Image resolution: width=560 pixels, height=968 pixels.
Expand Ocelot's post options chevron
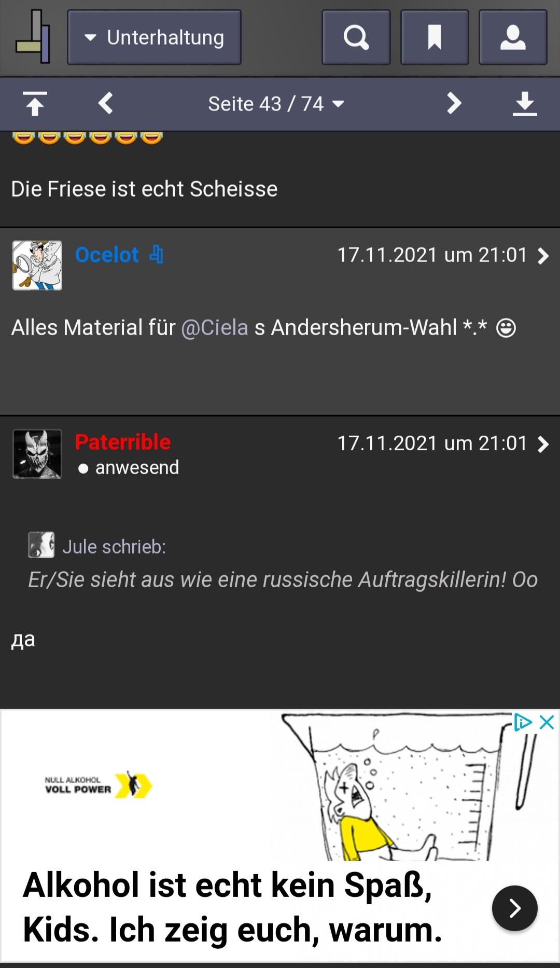pos(543,256)
